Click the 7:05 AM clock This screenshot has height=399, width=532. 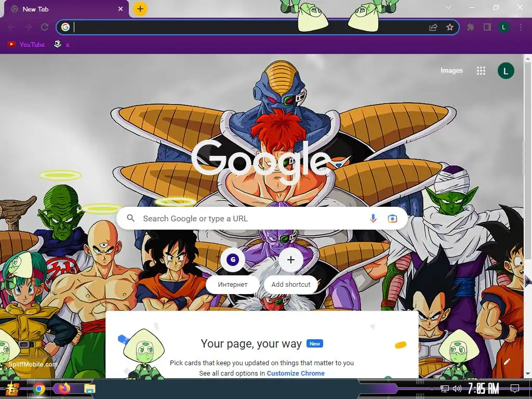484,389
